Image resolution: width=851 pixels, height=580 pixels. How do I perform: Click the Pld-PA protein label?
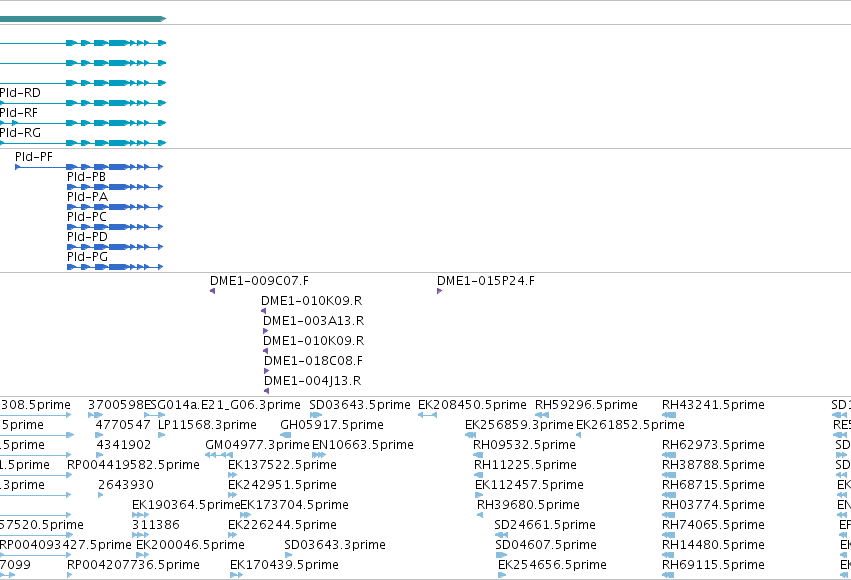[x=87, y=197]
